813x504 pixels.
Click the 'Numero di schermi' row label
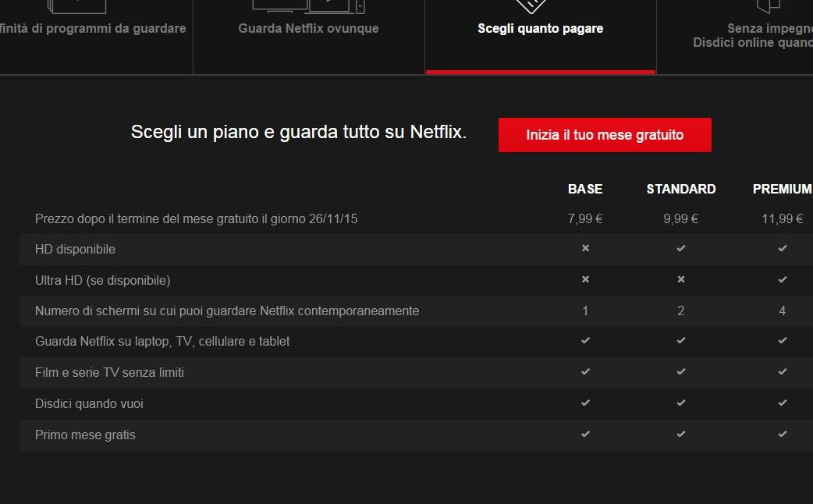[x=227, y=311]
